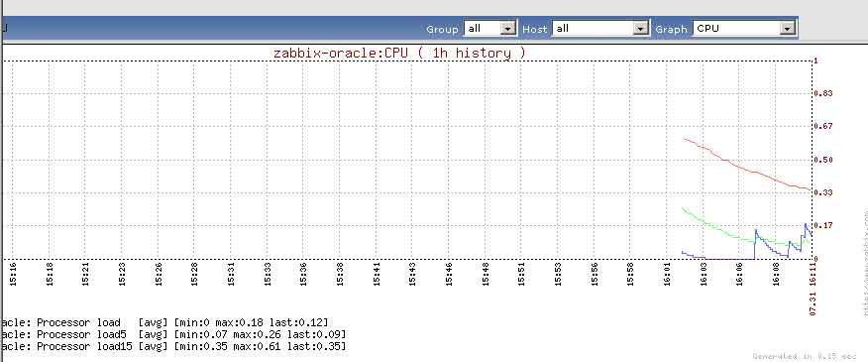Click the 16:08 time axis label

(x=776, y=275)
